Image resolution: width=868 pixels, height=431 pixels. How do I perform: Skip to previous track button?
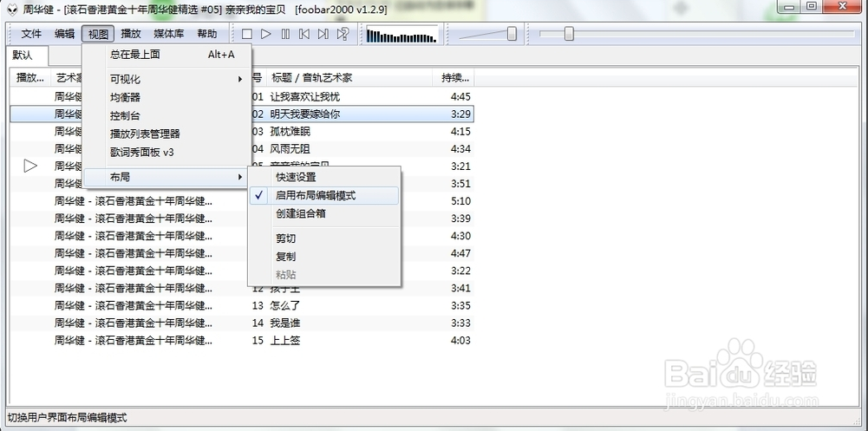click(304, 35)
